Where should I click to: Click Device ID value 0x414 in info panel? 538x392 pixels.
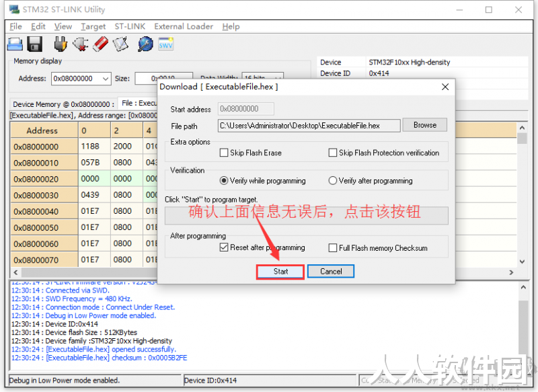[379, 73]
